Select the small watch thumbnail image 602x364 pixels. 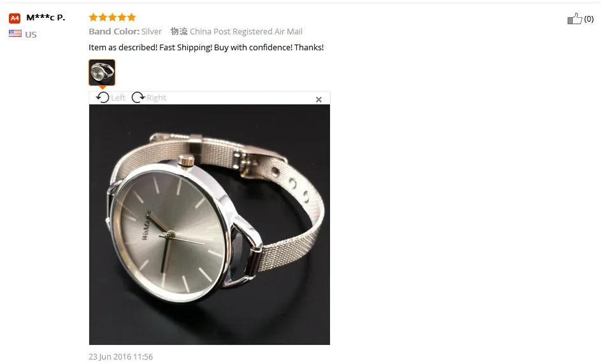point(102,73)
